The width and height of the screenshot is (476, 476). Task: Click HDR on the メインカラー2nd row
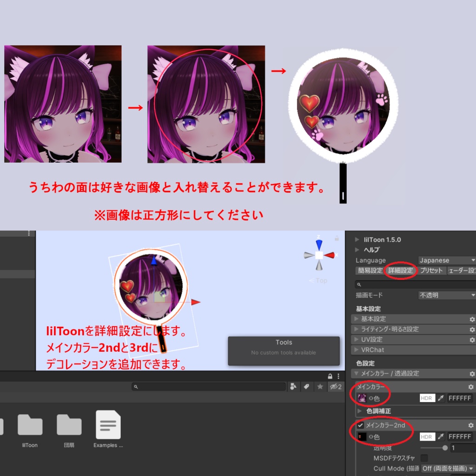tap(427, 436)
